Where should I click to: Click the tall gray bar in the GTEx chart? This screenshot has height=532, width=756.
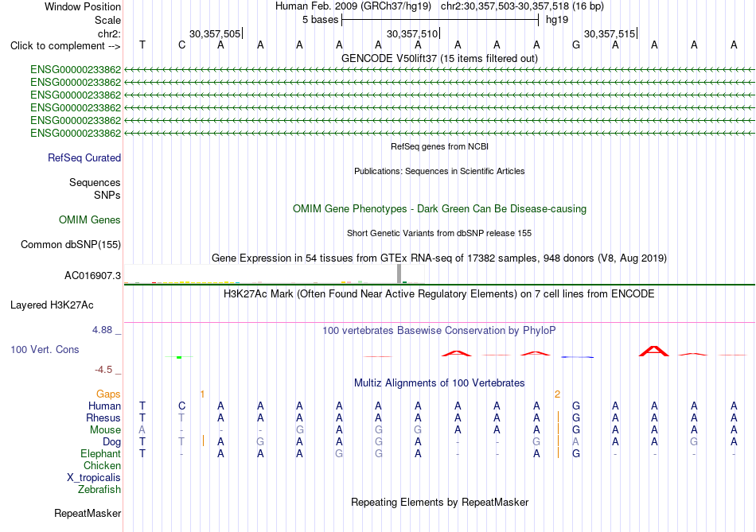[399, 274]
